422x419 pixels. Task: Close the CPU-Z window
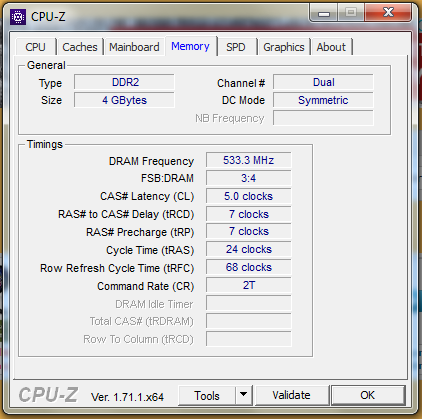388,13
